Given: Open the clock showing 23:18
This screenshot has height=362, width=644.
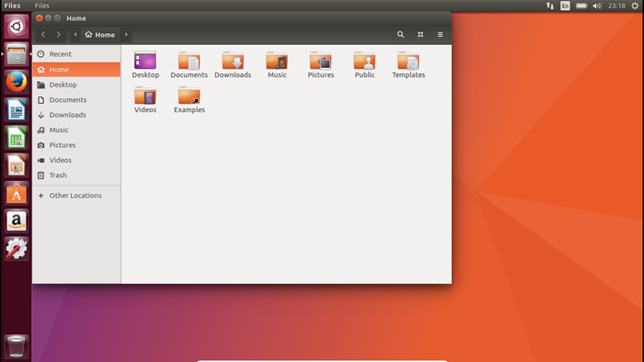Looking at the screenshot, I should click(616, 6).
